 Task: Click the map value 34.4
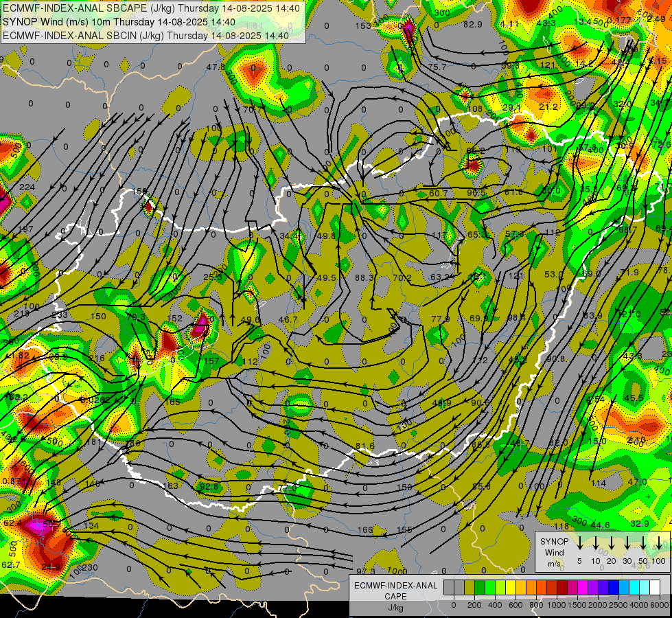(289, 236)
